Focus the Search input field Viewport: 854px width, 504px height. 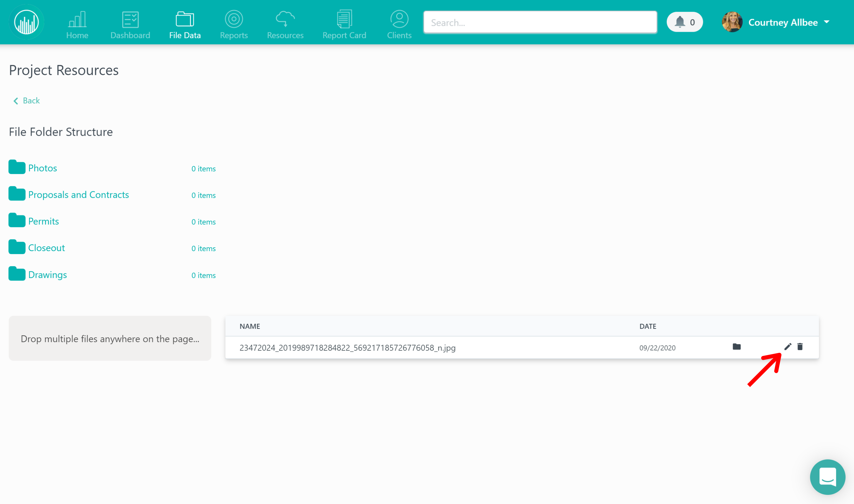point(540,22)
